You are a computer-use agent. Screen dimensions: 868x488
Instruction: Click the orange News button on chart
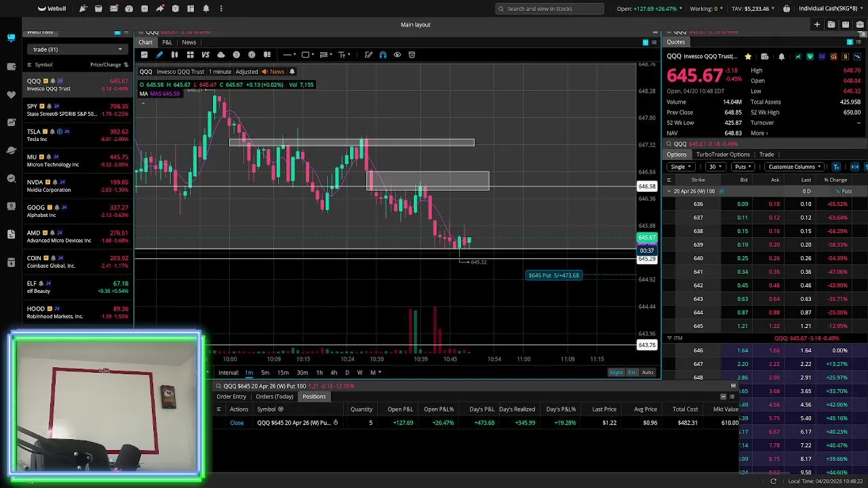[x=274, y=72]
